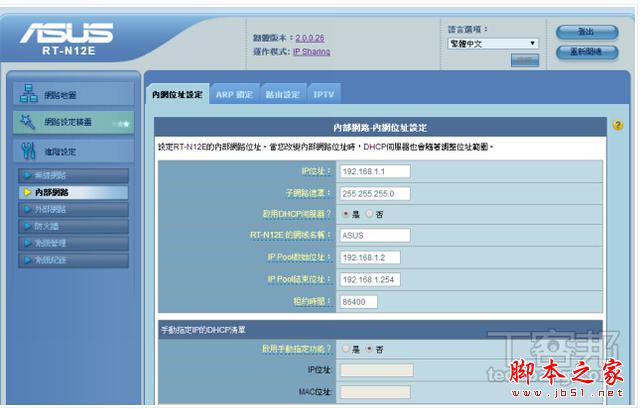640x409 pixels.
Task: Click the manual DHCP list MAC address field
Action: pyautogui.click(x=375, y=392)
